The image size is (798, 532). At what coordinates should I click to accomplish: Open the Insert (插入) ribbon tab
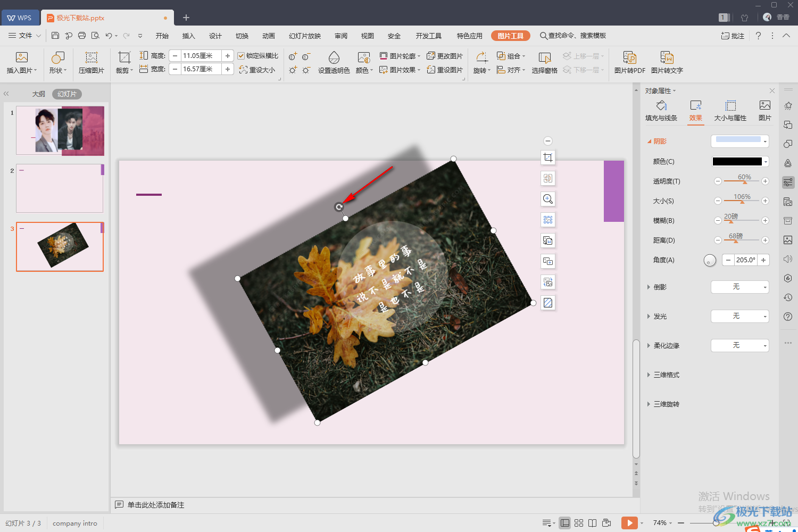189,36
